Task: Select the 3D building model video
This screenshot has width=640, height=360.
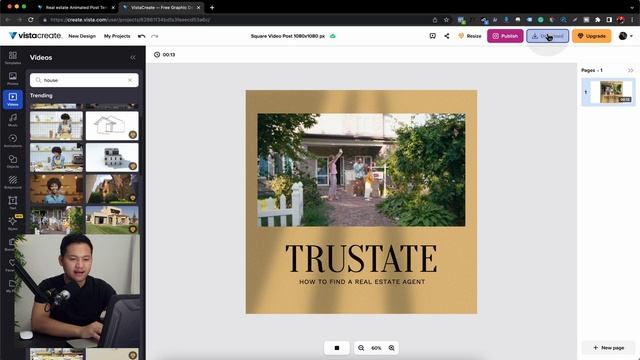Action: [x=112, y=157]
